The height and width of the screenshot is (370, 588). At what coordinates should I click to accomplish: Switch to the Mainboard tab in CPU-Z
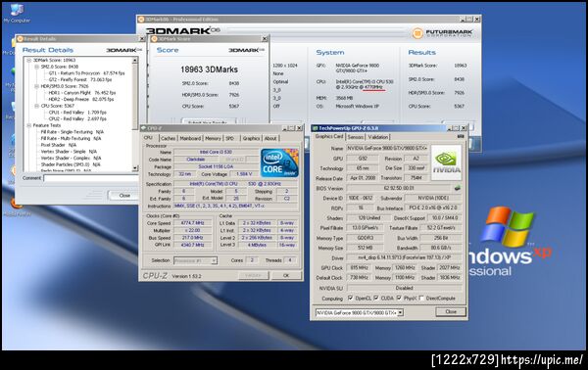point(190,138)
